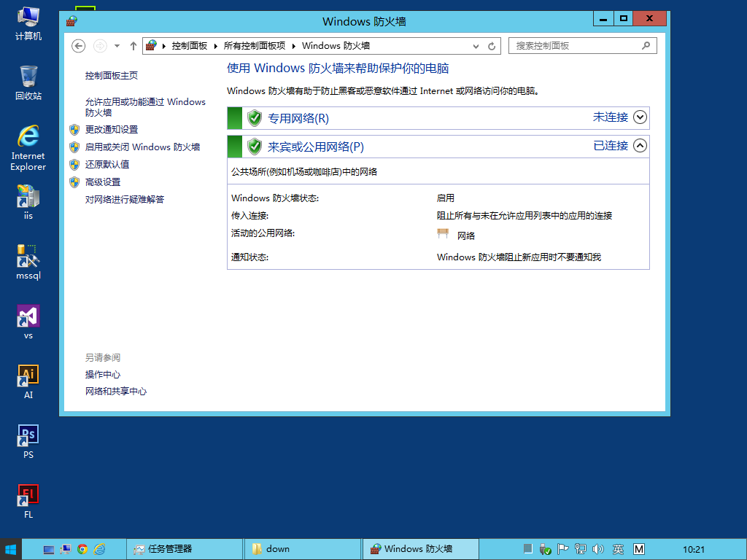Click the 未连接 status text
The height and width of the screenshot is (560, 747).
pyautogui.click(x=611, y=117)
